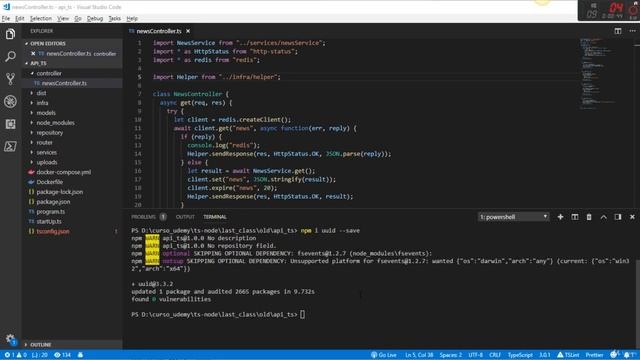Close the terminal panel
The image size is (640, 360).
tap(632, 217)
